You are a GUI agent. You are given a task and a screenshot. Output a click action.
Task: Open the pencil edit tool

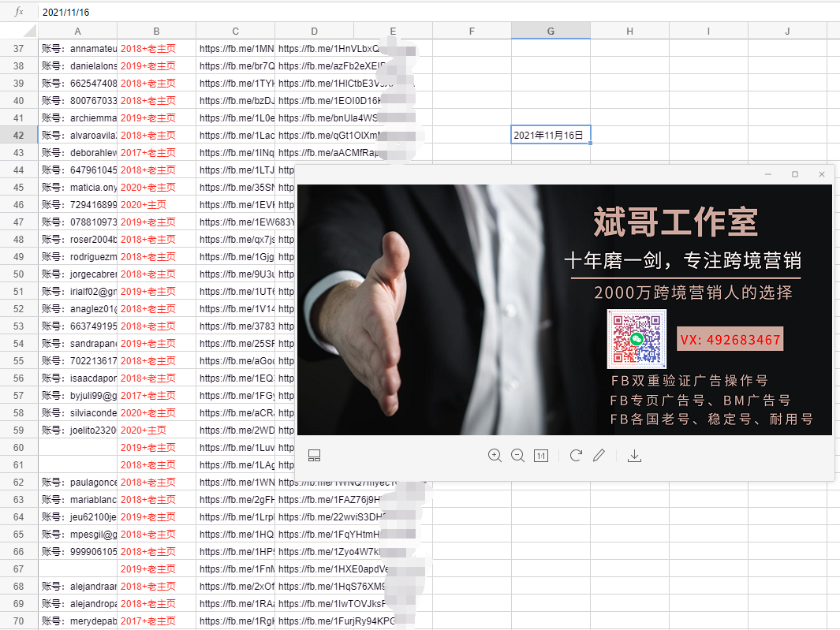[x=599, y=456]
